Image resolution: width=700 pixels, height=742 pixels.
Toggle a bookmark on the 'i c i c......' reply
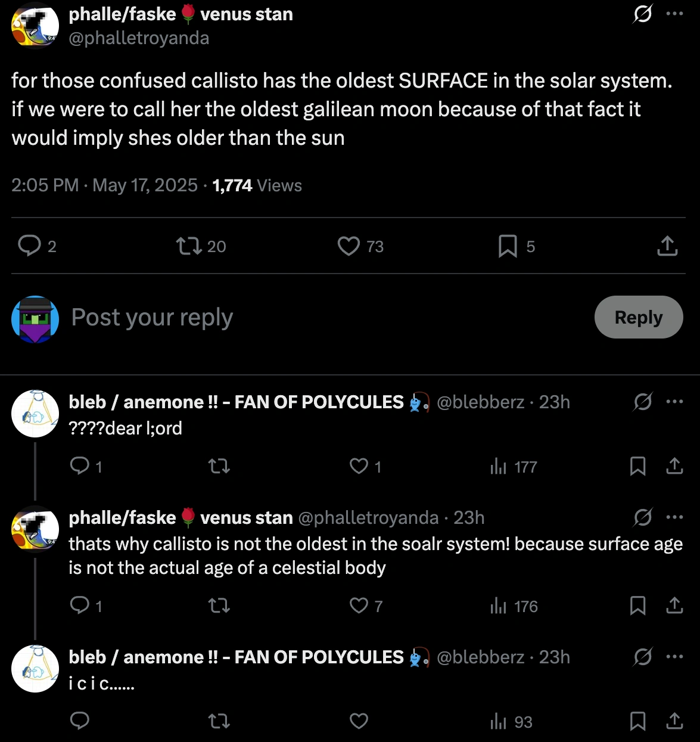[637, 721]
